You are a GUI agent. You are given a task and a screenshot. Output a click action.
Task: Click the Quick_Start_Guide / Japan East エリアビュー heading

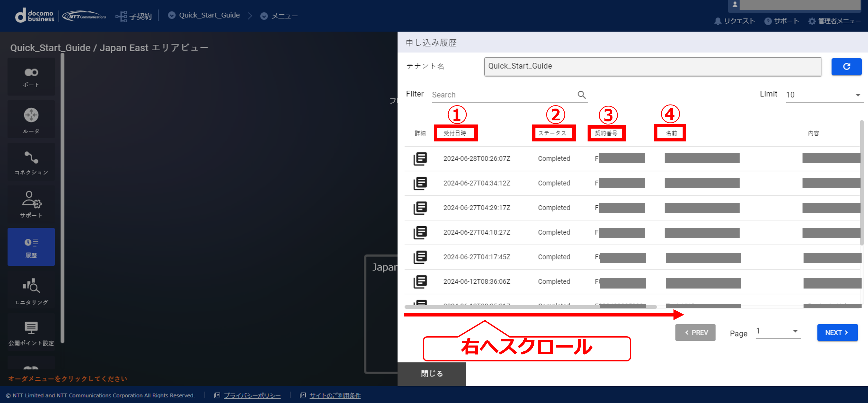pyautogui.click(x=109, y=48)
